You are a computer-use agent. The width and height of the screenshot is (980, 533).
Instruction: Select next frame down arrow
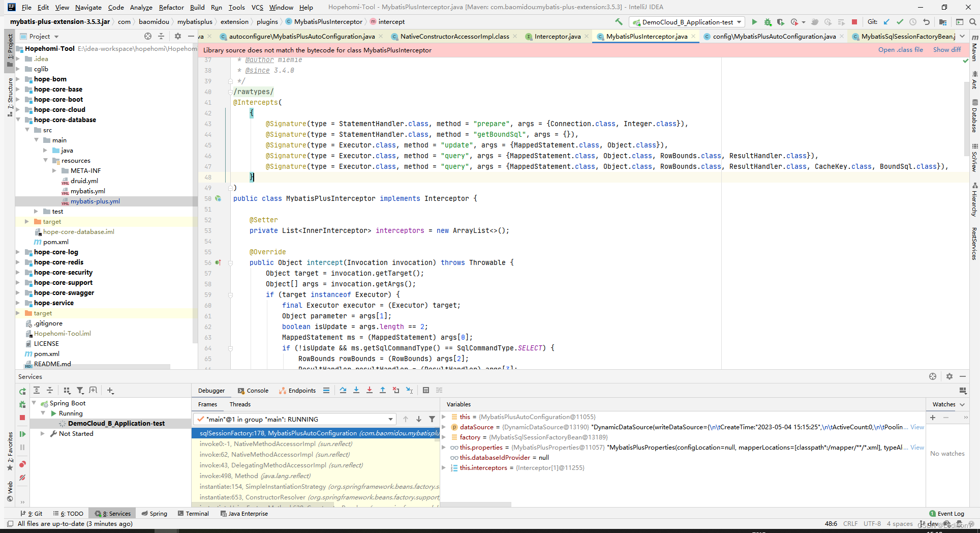coord(419,419)
